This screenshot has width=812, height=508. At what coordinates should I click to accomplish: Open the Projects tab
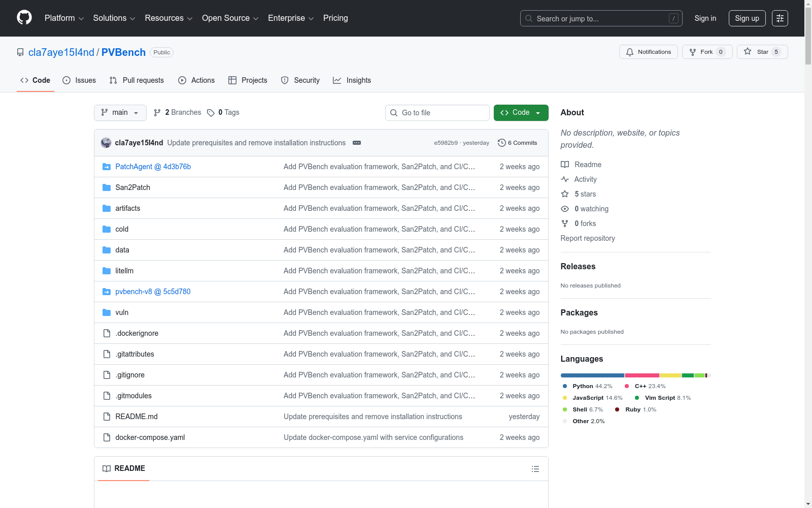pyautogui.click(x=248, y=80)
